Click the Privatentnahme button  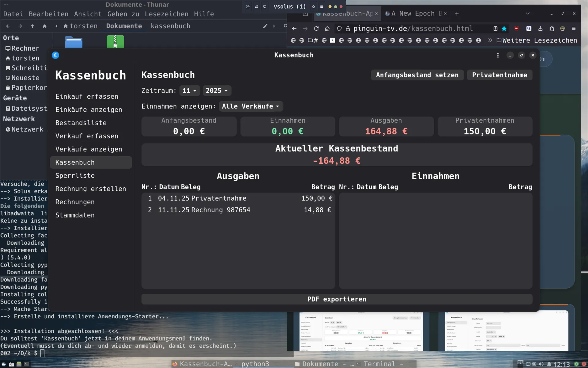coord(499,75)
